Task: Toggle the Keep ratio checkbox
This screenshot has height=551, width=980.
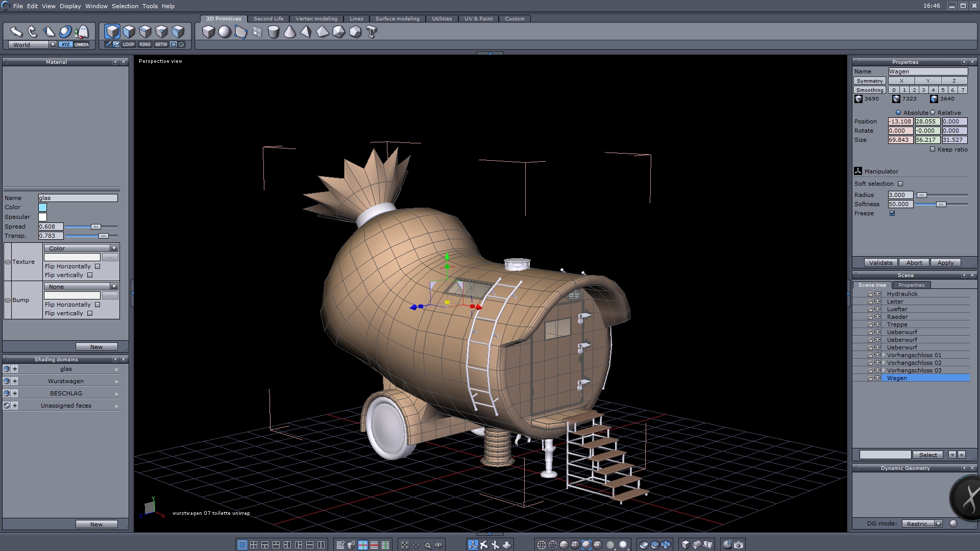Action: pos(933,149)
